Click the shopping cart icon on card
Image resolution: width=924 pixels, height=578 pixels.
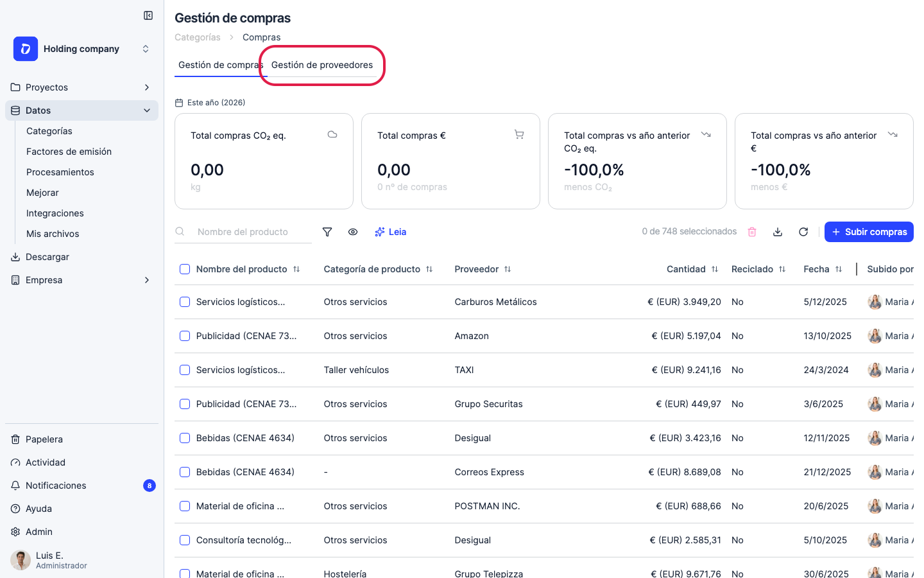pos(519,134)
